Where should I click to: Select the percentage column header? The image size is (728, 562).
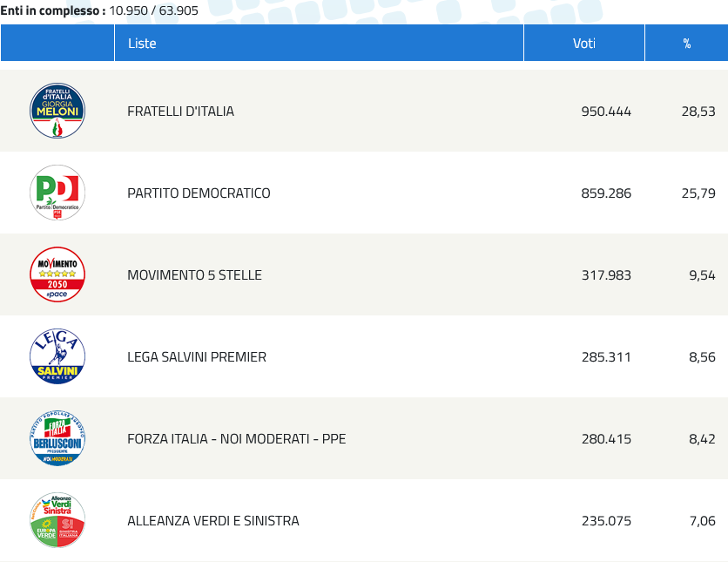[687, 44]
